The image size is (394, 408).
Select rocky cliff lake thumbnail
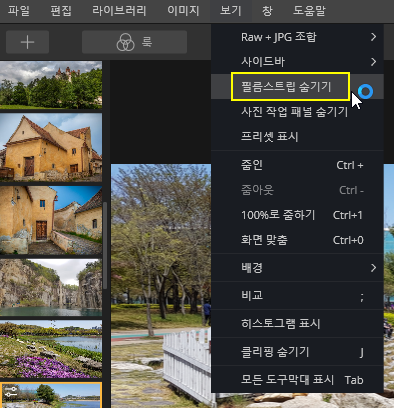click(x=51, y=288)
